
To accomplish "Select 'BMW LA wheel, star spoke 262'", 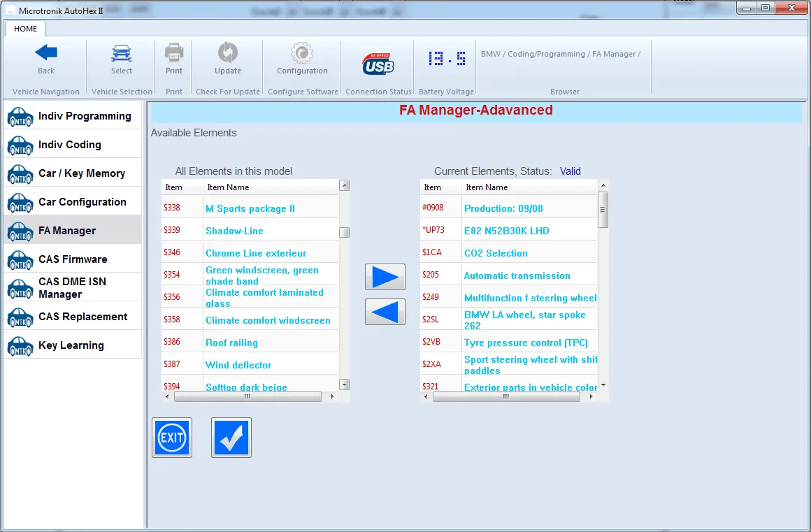I will coord(509,320).
